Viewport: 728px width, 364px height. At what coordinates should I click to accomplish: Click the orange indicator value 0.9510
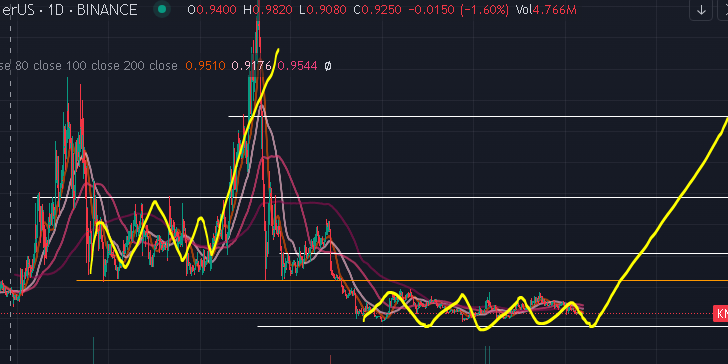tap(205, 66)
